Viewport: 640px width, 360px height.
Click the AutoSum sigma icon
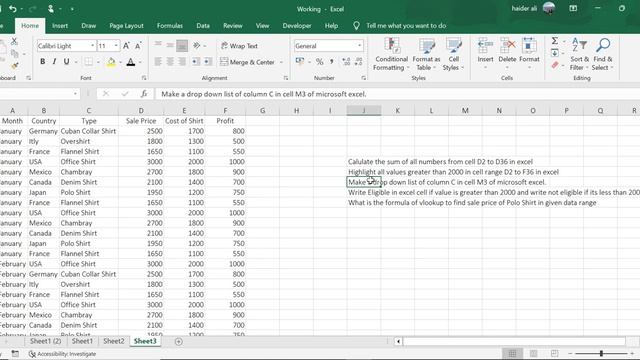coord(555,41)
